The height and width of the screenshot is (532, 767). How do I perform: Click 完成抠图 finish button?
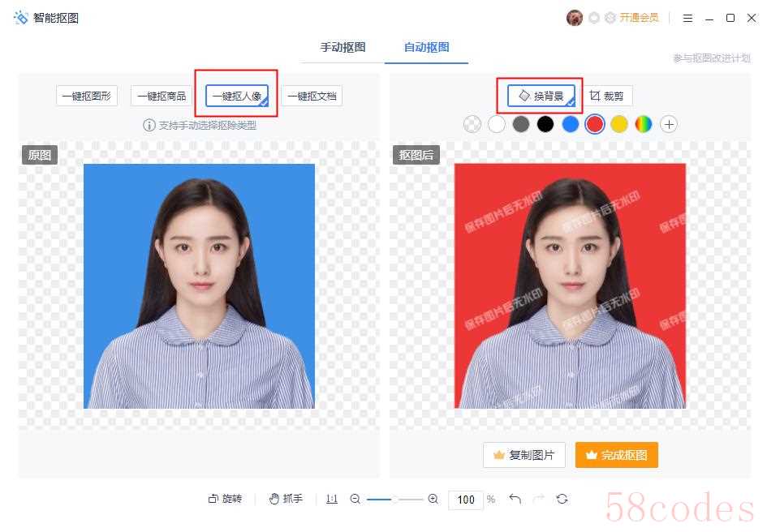click(616, 455)
